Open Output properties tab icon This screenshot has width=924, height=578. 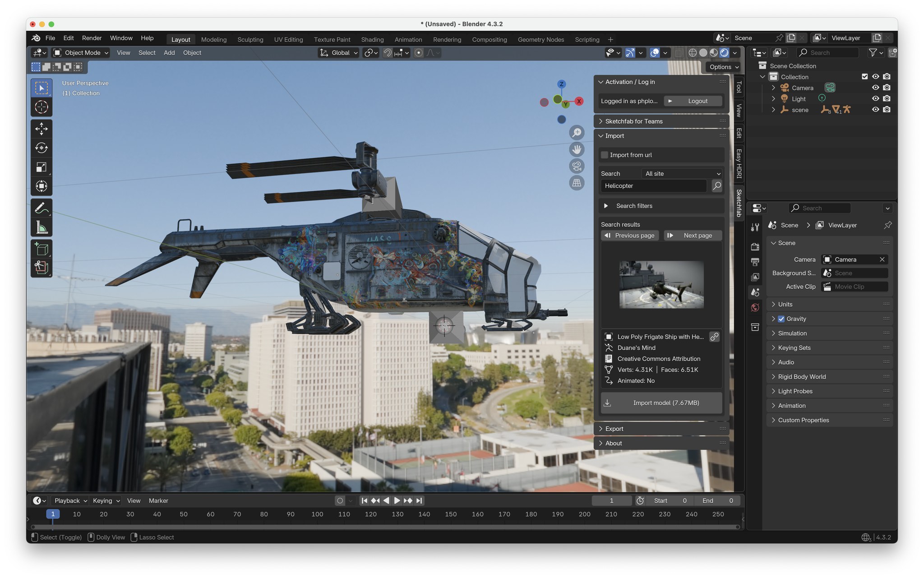755,262
